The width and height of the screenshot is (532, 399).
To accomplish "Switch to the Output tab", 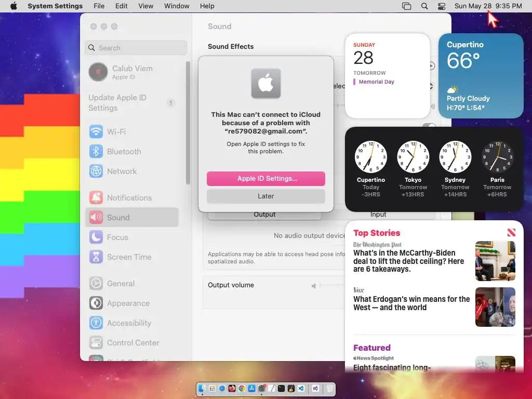I will [x=264, y=215].
